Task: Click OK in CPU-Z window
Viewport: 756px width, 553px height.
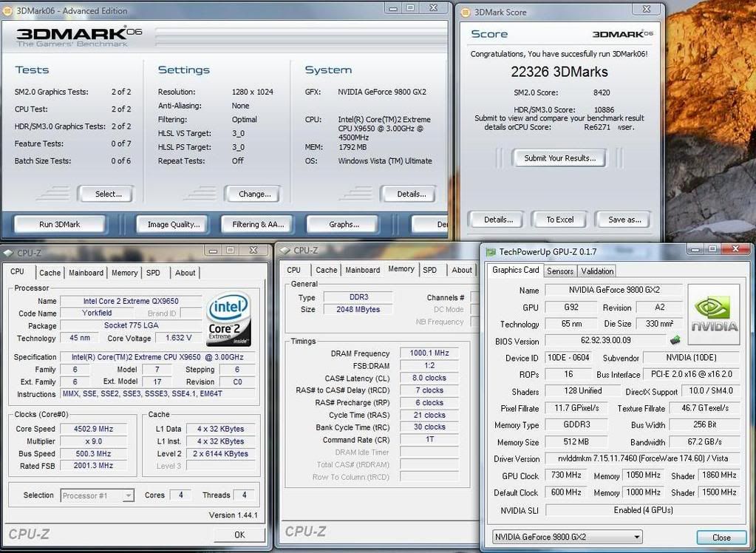Action: 239,535
